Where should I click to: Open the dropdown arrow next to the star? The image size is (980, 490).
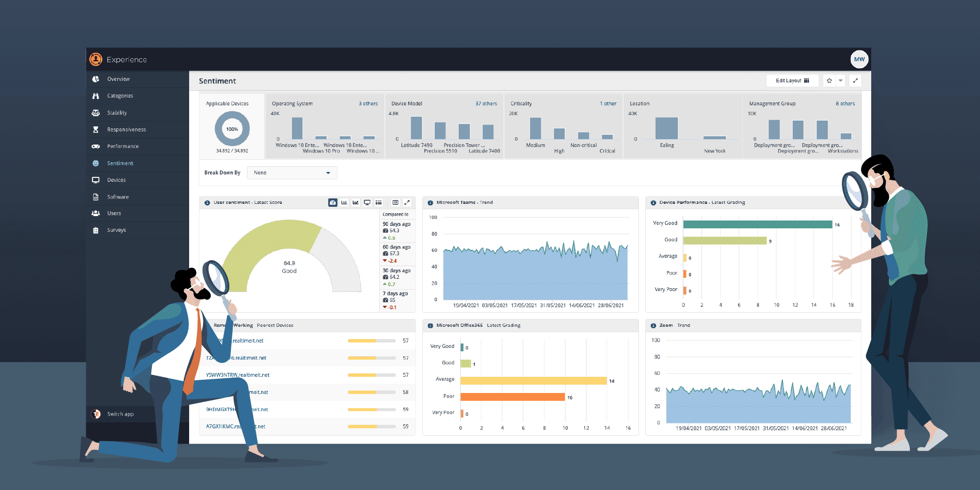[840, 80]
